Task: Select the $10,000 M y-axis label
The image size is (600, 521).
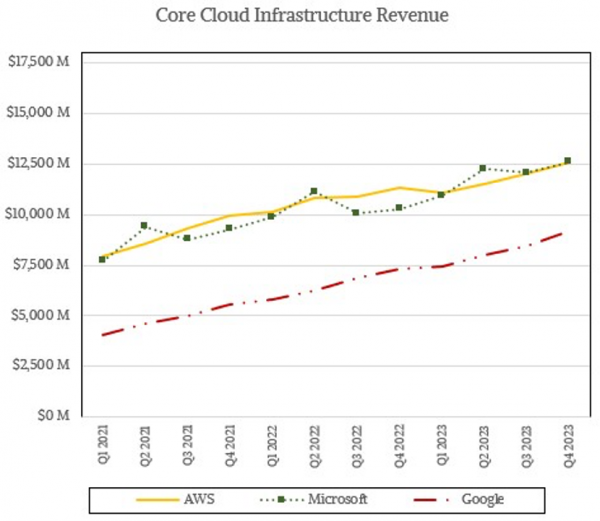Action: coord(37,214)
